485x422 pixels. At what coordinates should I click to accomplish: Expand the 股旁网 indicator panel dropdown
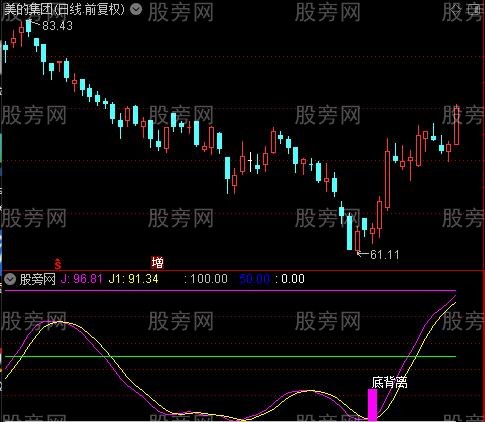pos(10,279)
